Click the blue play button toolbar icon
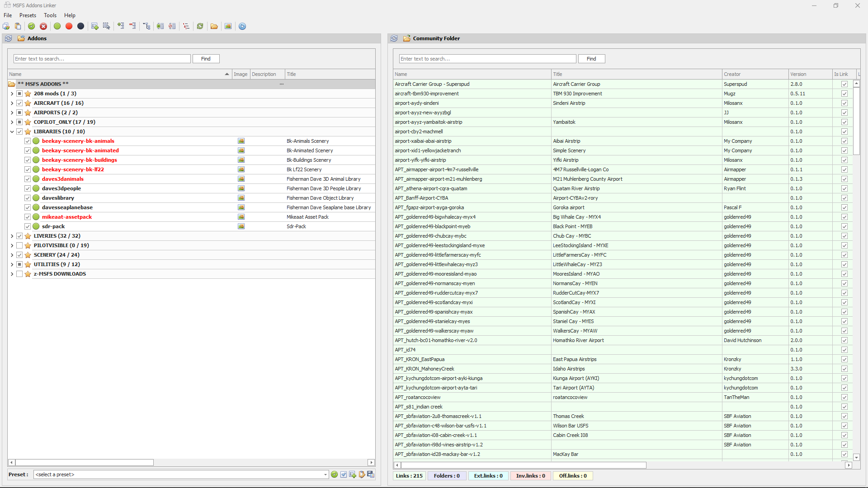The image size is (868, 488). pos(242,26)
